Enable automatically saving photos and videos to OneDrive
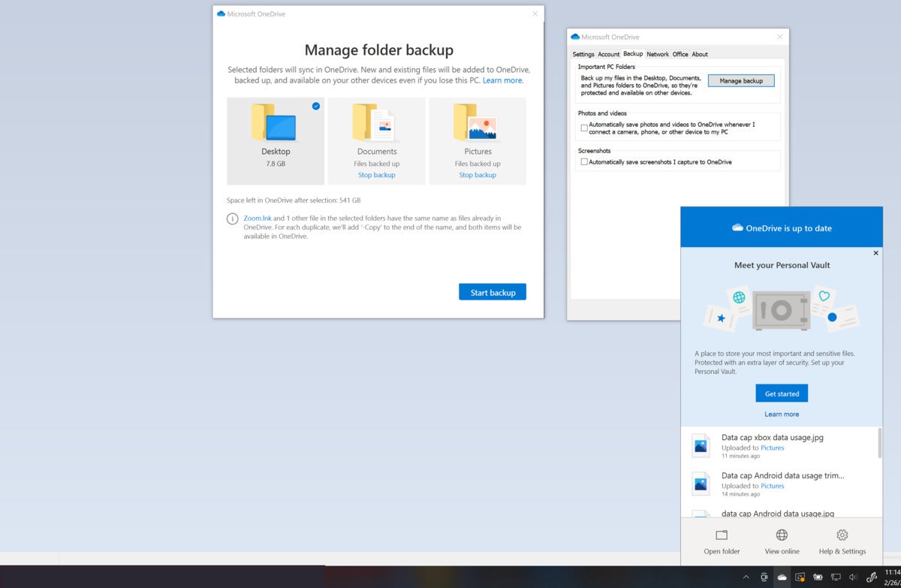Image resolution: width=901 pixels, height=588 pixels. (x=584, y=128)
